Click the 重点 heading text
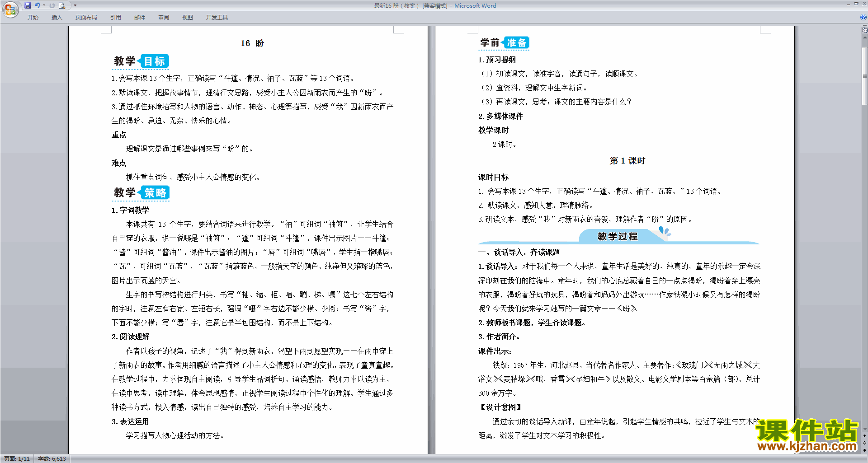 pyautogui.click(x=119, y=135)
